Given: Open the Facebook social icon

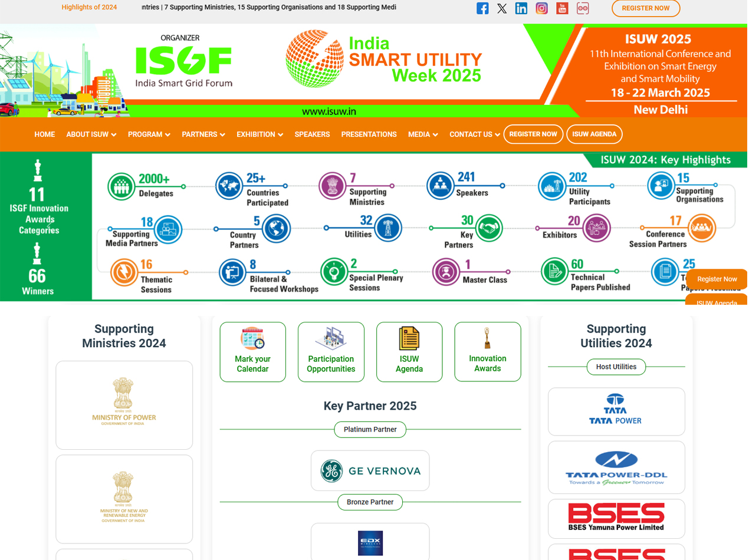Looking at the screenshot, I should 482,8.
